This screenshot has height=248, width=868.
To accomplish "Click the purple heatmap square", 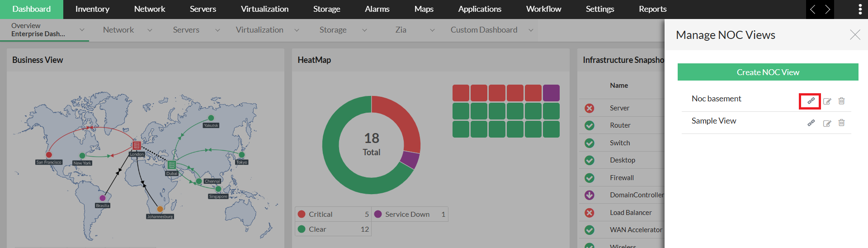I will [x=551, y=93].
